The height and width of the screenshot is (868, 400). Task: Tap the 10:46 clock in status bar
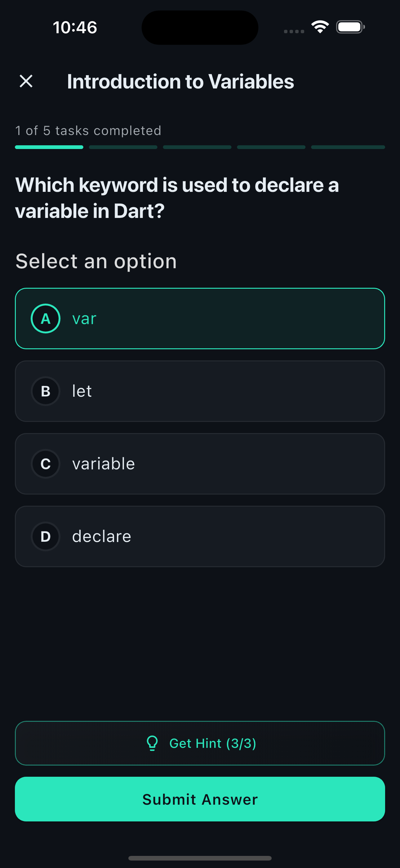click(75, 27)
